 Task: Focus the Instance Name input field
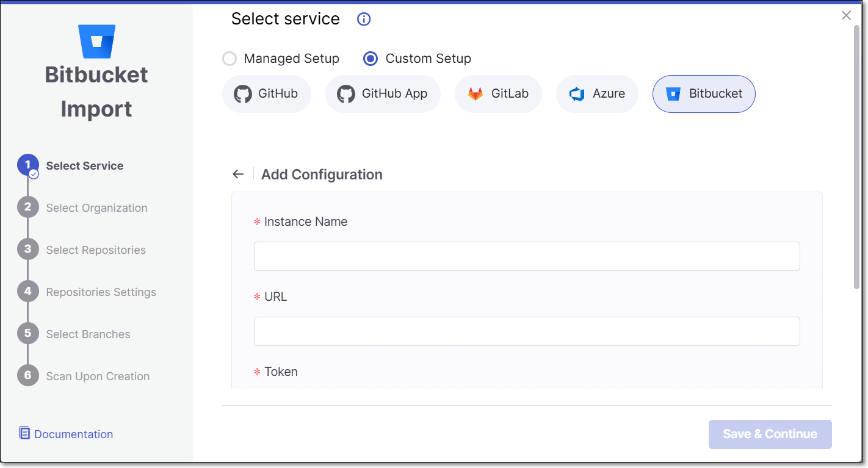coord(527,256)
